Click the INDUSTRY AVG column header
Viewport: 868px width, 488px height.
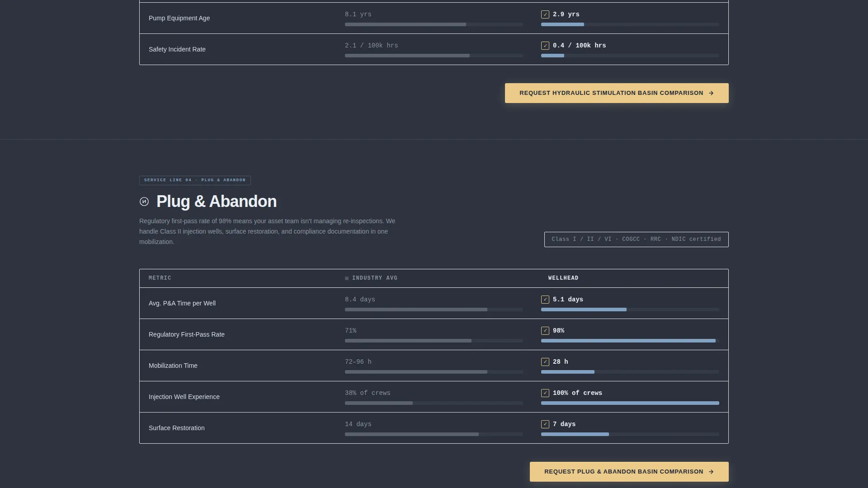point(375,278)
